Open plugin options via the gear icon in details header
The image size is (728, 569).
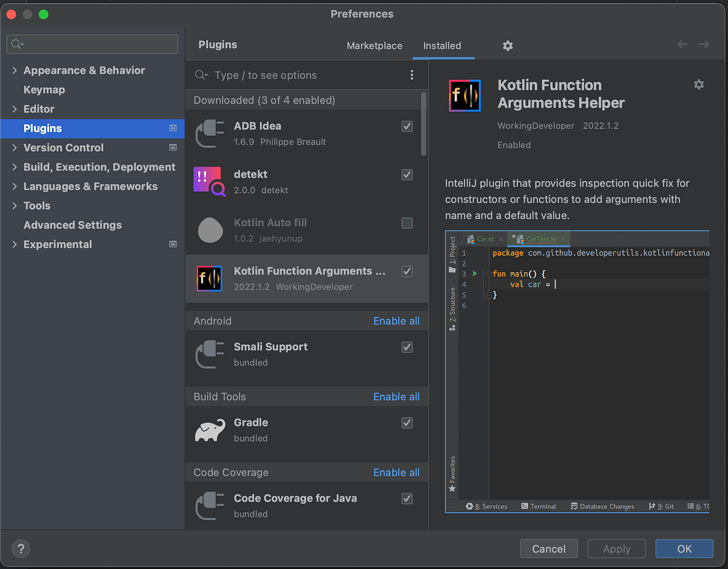(699, 84)
